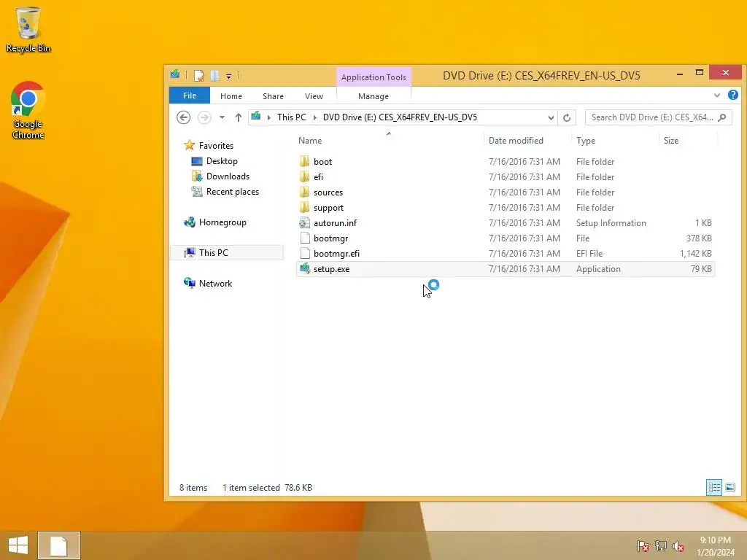
Task: Open the network tray icon
Action: tap(661, 545)
